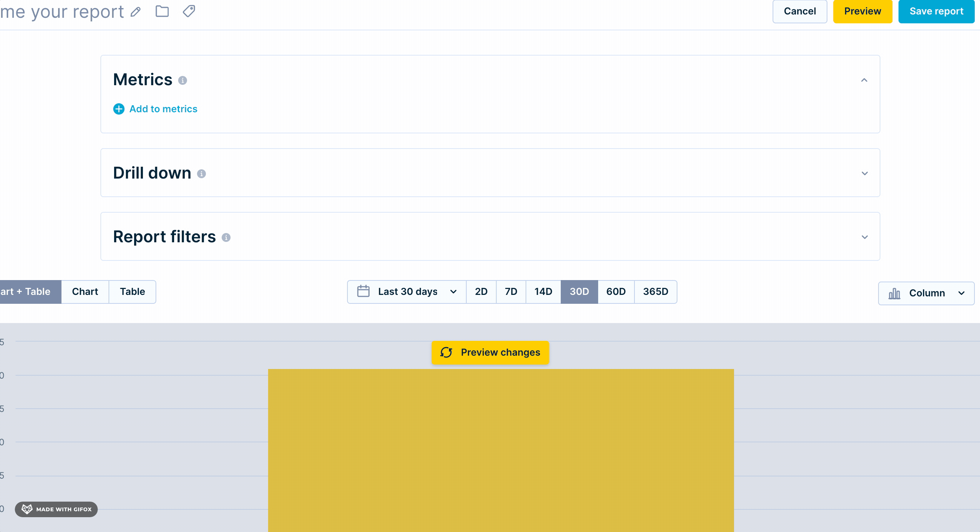980x532 pixels.
Task: Collapse the Metrics section
Action: tap(864, 80)
